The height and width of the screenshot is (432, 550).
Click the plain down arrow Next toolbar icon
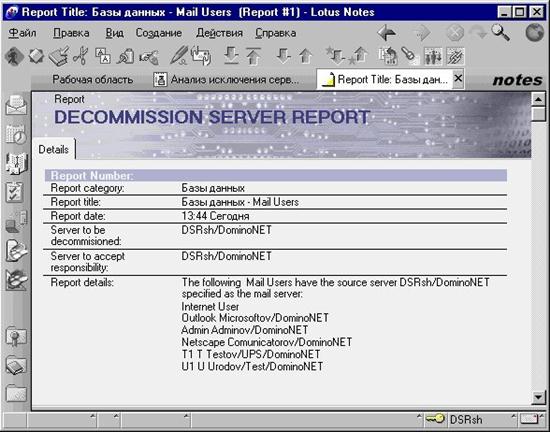283,56
